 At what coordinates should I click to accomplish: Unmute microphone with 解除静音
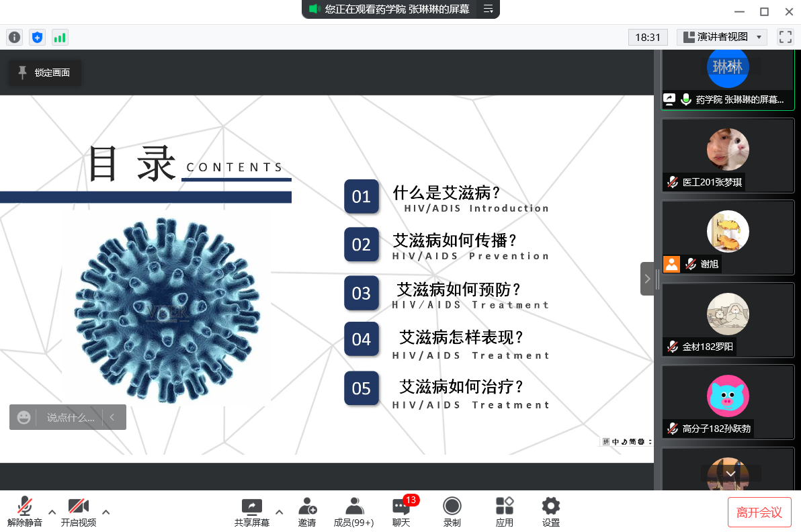coord(25,512)
